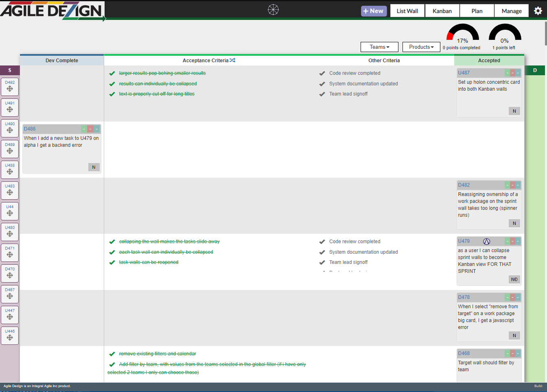Viewport: 547px width, 392px height.
Task: Open the settings gear icon
Action: [x=538, y=11]
